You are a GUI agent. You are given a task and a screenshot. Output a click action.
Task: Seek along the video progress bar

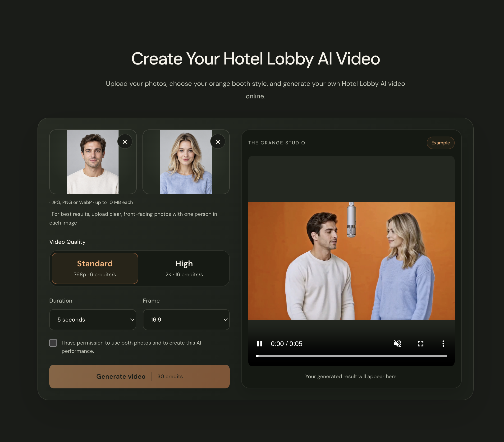351,356
